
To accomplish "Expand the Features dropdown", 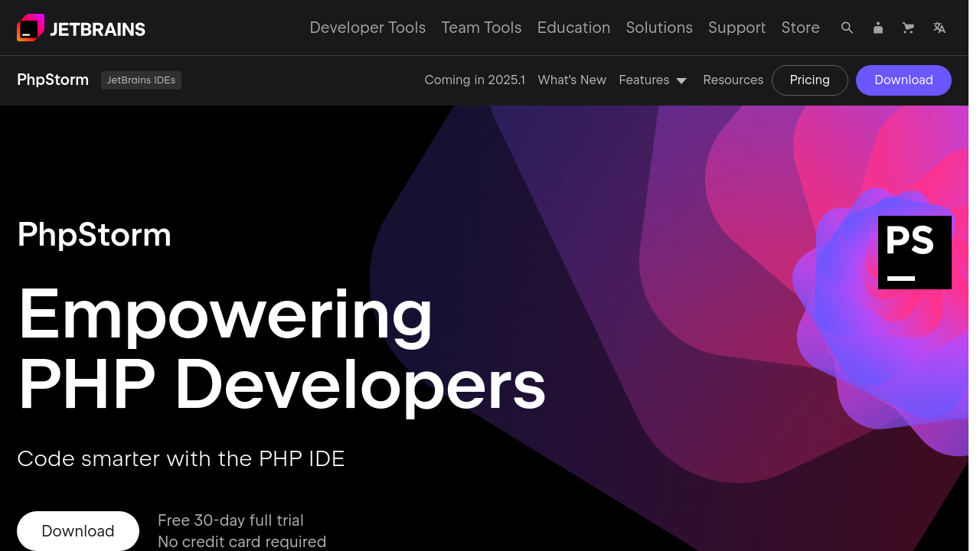I will [653, 80].
